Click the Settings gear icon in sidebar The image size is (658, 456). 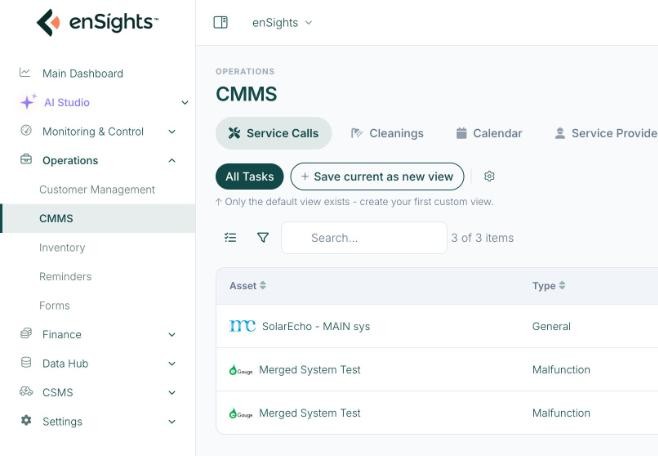pos(26,420)
